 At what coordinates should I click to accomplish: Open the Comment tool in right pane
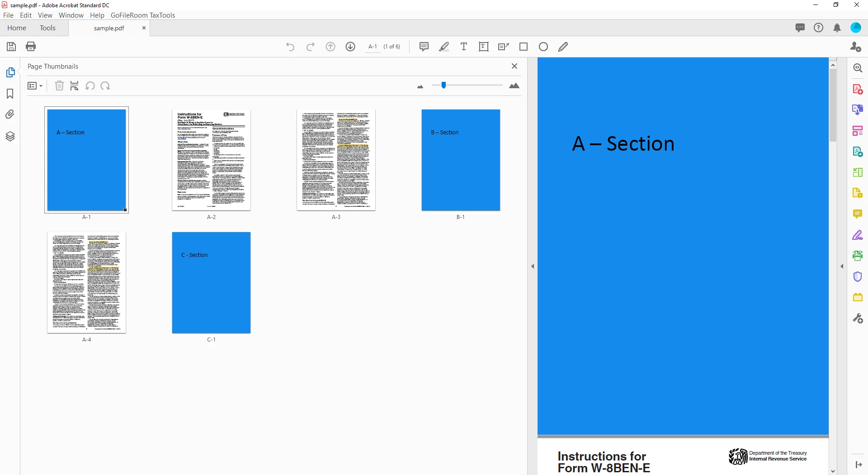tap(858, 214)
